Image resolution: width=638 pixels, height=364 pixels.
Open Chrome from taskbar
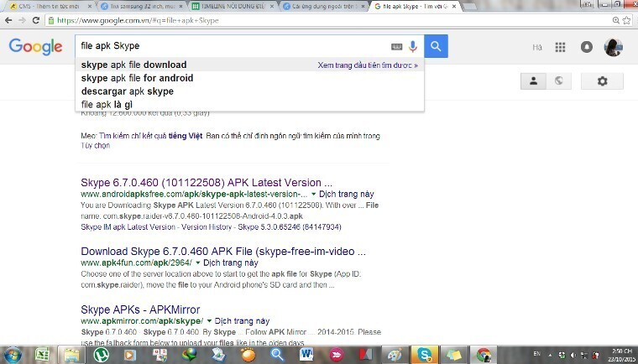pyautogui.click(x=484, y=355)
